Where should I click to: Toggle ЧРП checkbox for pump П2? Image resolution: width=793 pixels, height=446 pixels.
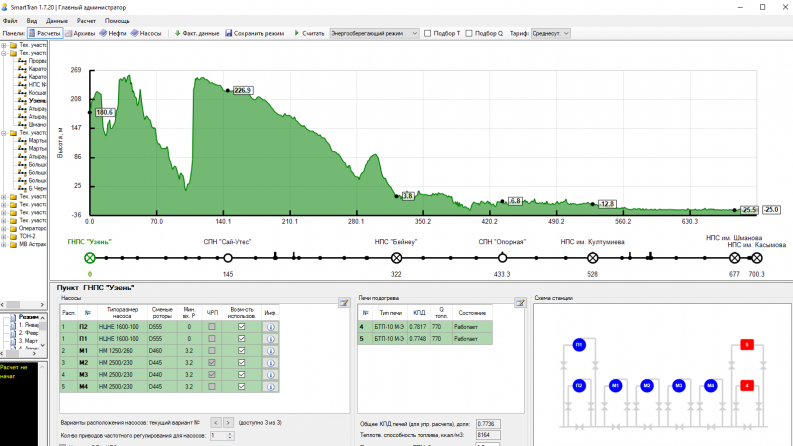(211, 326)
